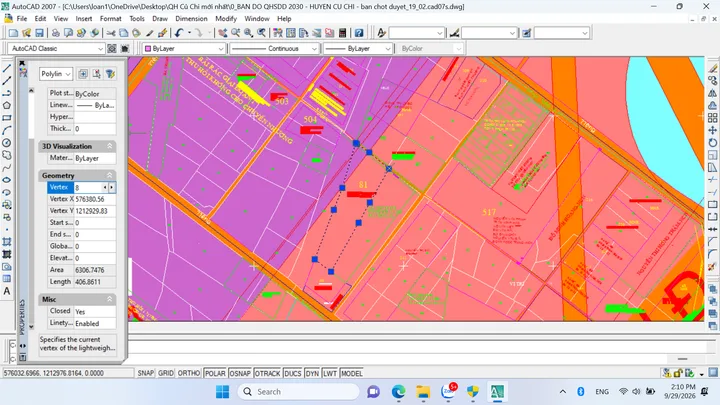Open the ByLayer color control dropdown
Screen dimensions: 720x405
click(220, 48)
